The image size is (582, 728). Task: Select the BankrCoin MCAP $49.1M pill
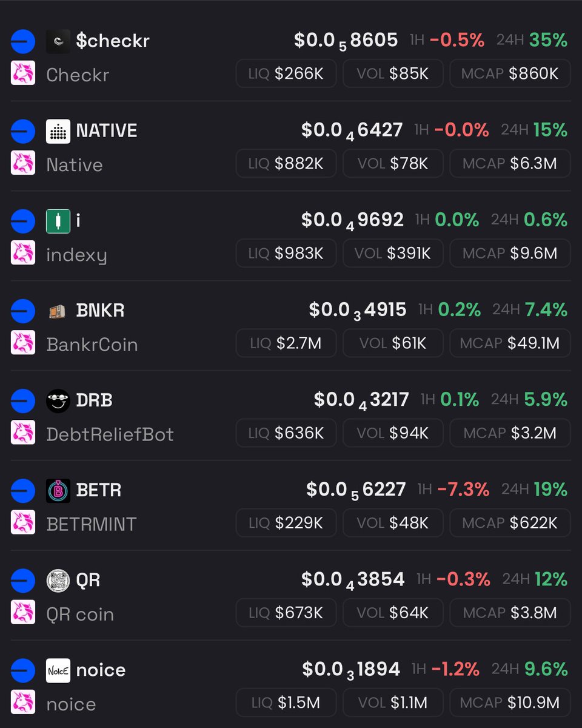click(510, 343)
